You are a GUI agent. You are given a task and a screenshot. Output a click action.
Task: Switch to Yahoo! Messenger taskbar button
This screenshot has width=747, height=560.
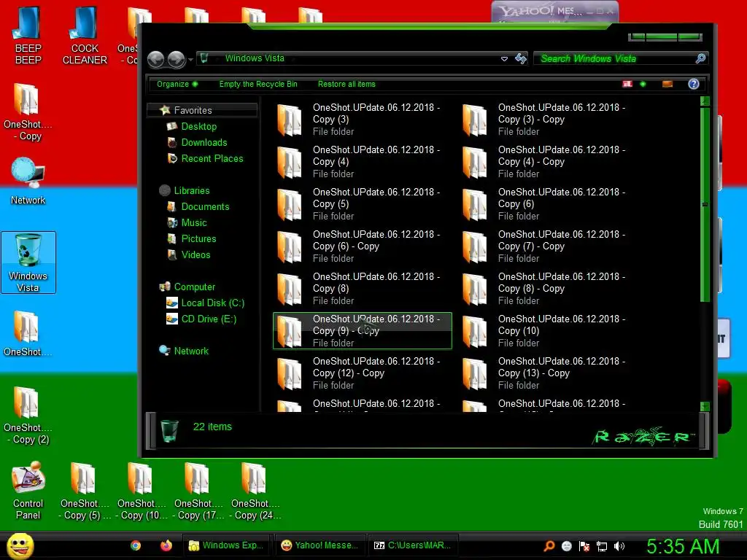(320, 545)
